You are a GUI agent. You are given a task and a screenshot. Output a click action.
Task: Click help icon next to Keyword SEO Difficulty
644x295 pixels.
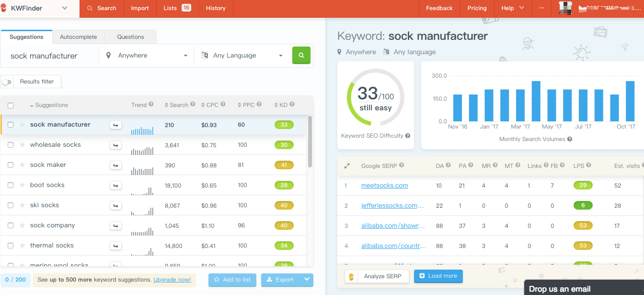click(408, 136)
